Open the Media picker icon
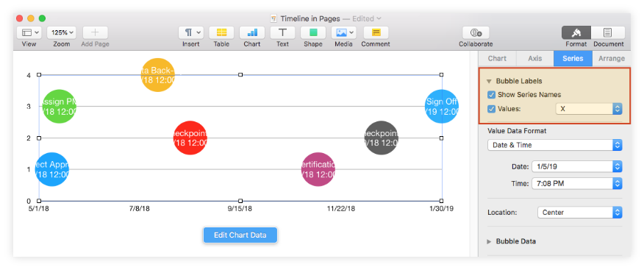Image resolution: width=644 pixels, height=270 pixels. (x=344, y=32)
